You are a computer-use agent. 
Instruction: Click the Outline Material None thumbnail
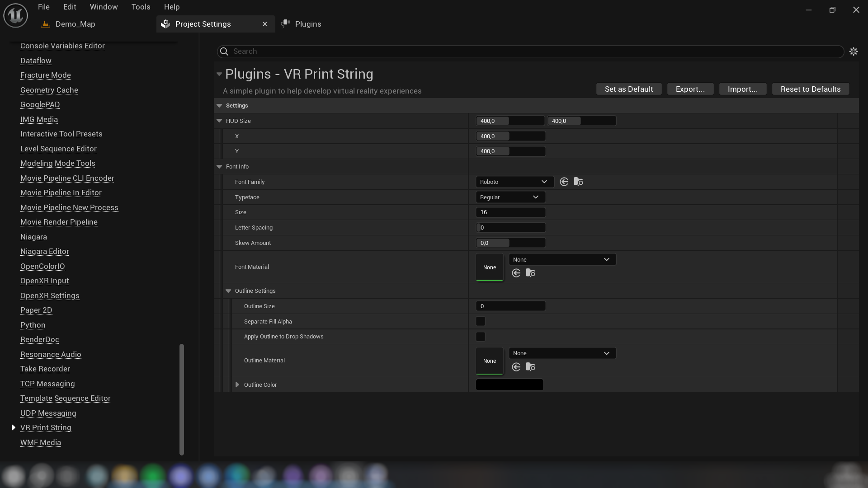(490, 361)
